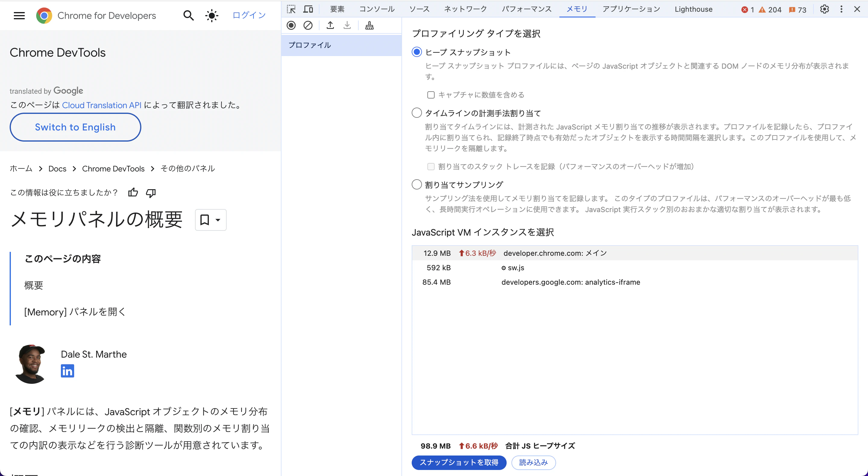The image size is (868, 476).
Task: Switch to the Lighthouse tab
Action: tap(693, 9)
